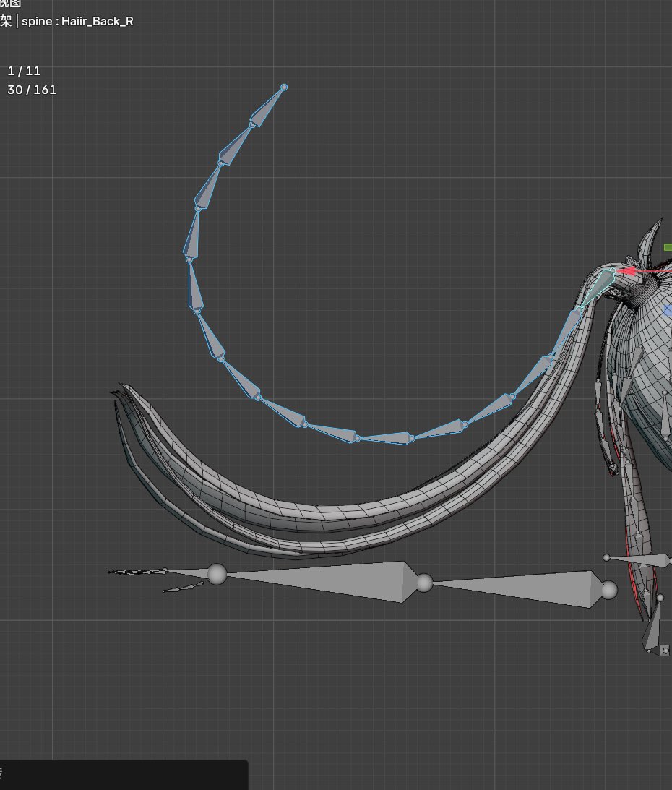Click the 'spine : Haiir_Back_R' overlay text
This screenshot has width=672, height=790.
point(77,21)
